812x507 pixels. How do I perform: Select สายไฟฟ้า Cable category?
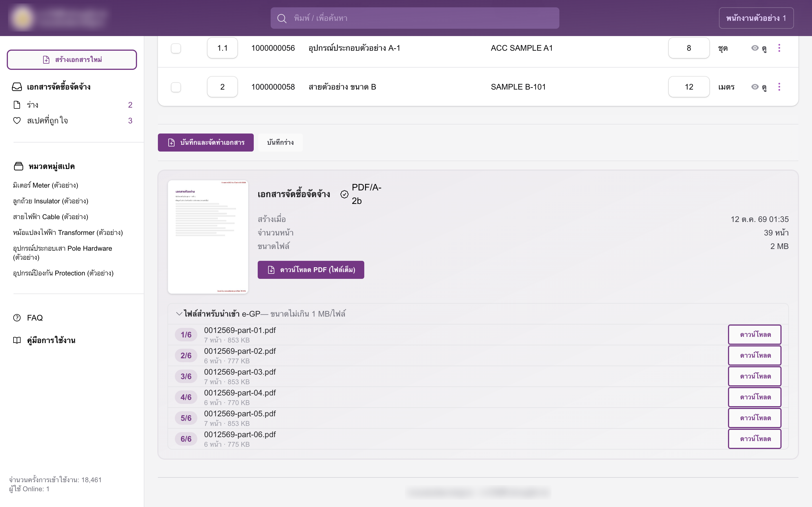51,217
